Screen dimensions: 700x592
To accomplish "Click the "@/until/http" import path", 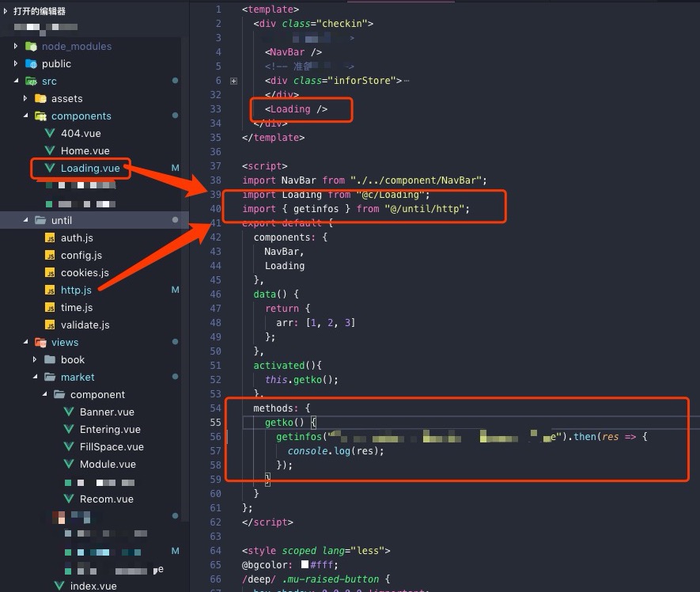I will pyautogui.click(x=425, y=209).
